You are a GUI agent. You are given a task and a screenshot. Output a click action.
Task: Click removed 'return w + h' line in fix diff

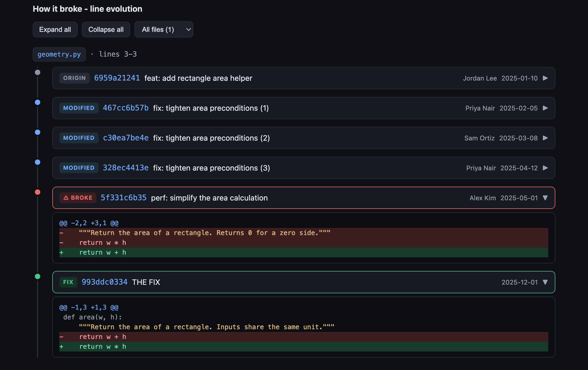coord(304,337)
